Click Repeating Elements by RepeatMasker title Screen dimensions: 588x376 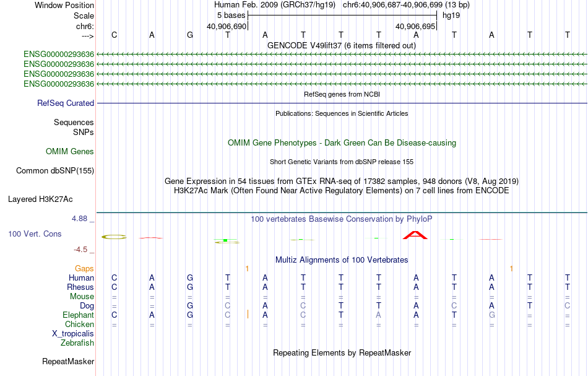click(x=342, y=352)
